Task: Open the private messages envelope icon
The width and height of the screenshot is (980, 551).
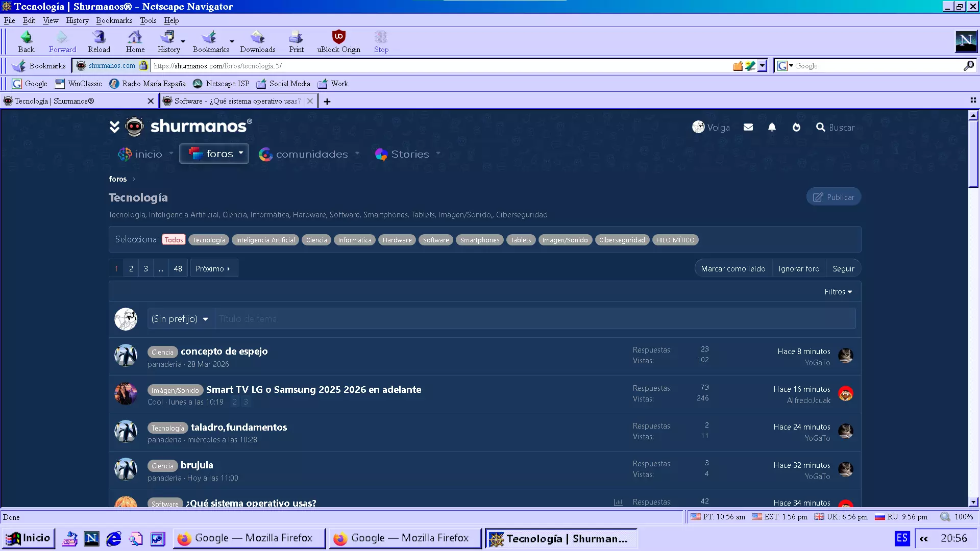Action: click(x=748, y=127)
